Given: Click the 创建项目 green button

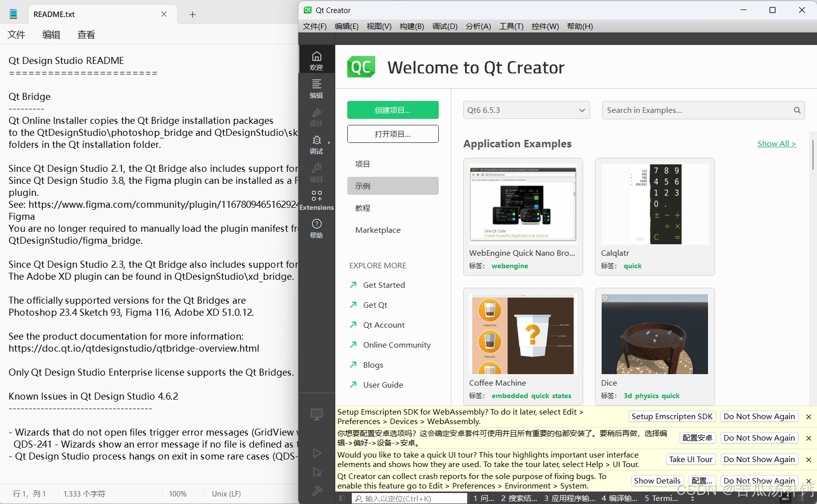Looking at the screenshot, I should click(x=393, y=110).
